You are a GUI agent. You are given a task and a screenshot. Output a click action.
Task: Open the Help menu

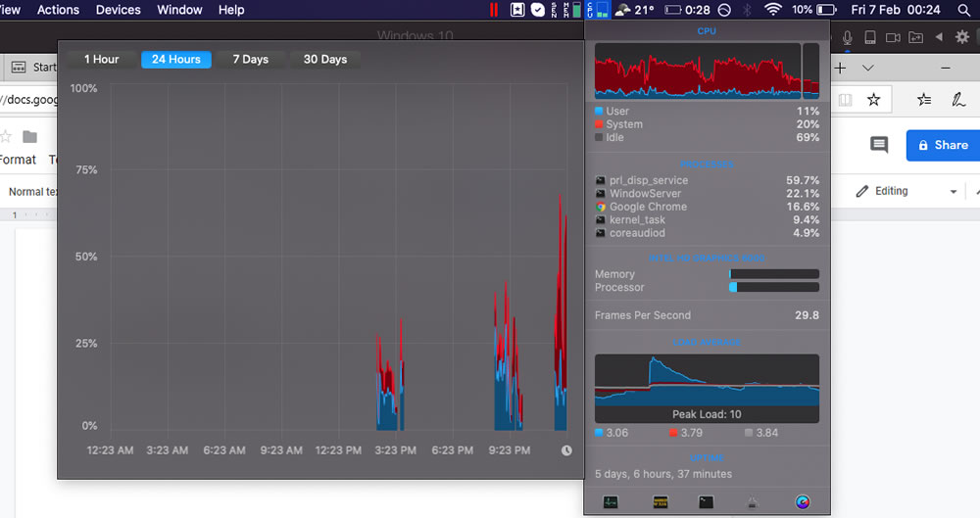[x=231, y=10]
